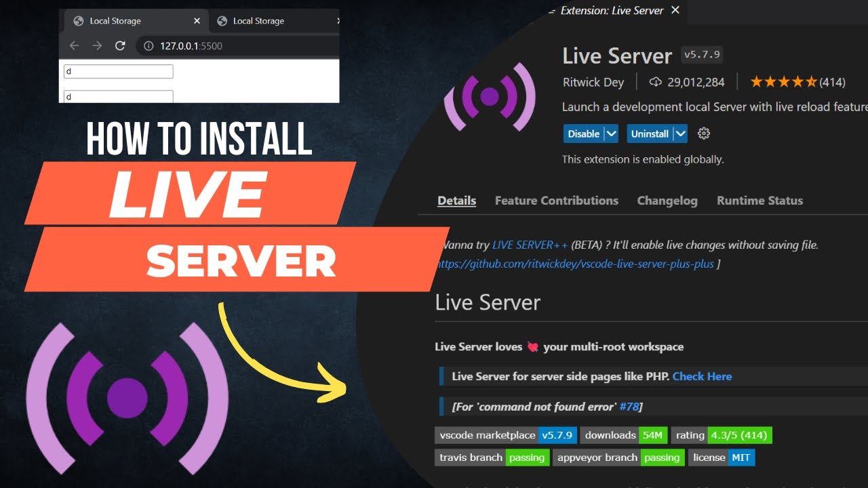This screenshot has height=488, width=868.
Task: Click the appveyor branch passing badge
Action: 620,457
